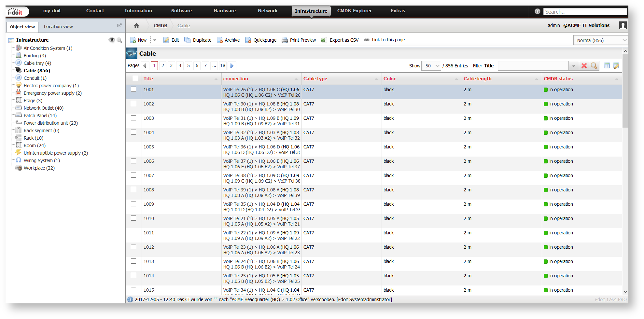Screen dimensions: 644x319
Task: Open the CMDB-Explorer menu
Action: coord(354,11)
